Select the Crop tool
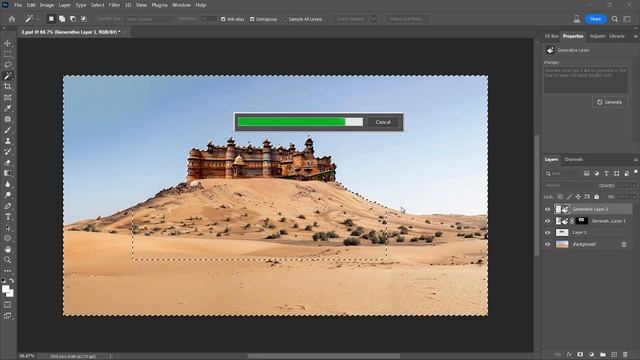This screenshot has height=360, width=640. (x=7, y=87)
